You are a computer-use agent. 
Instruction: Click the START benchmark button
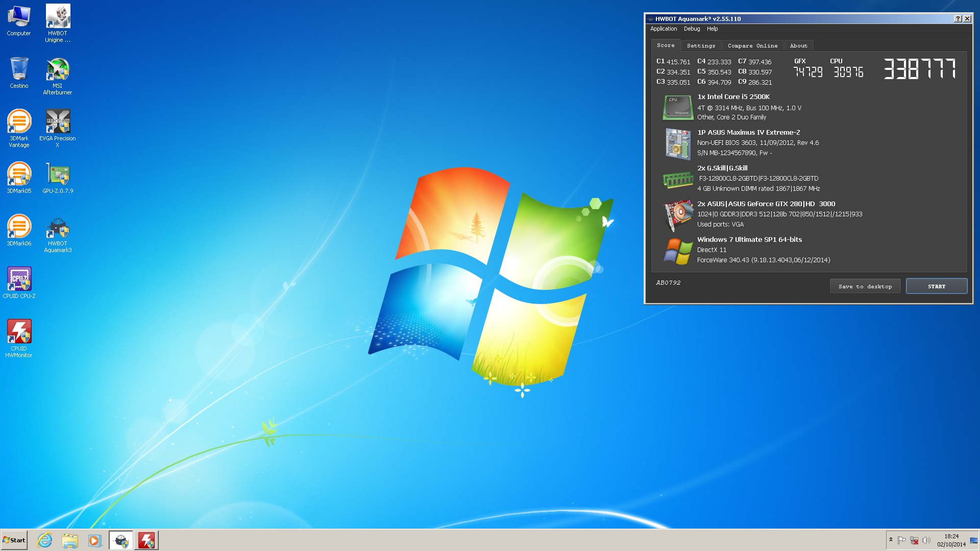(x=937, y=286)
